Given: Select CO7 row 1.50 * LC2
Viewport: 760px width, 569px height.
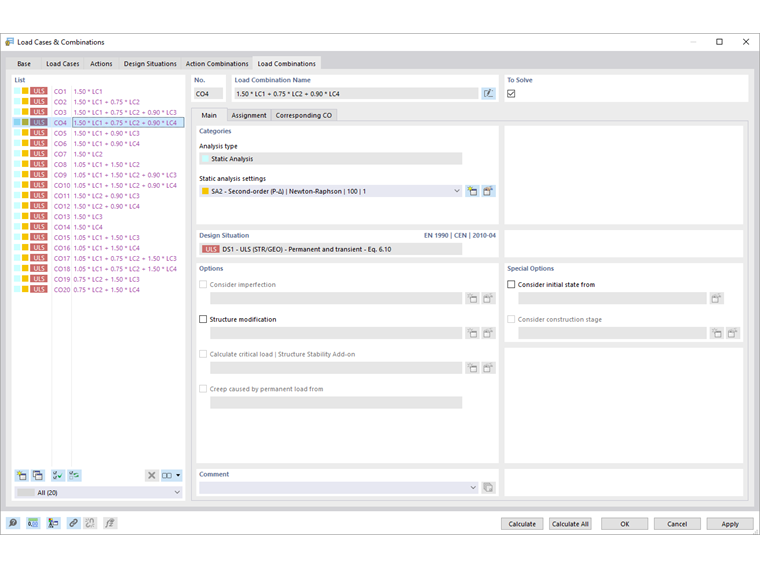Looking at the screenshot, I should (98, 154).
